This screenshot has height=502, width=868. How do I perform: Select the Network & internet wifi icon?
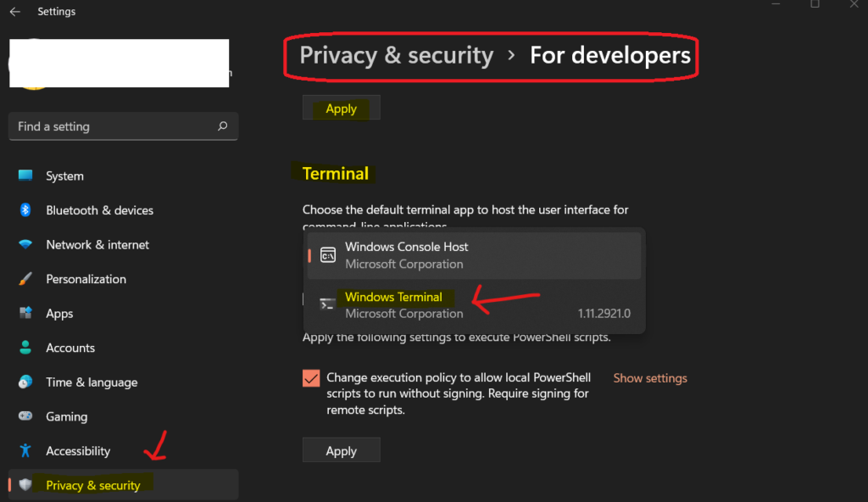pyautogui.click(x=25, y=244)
